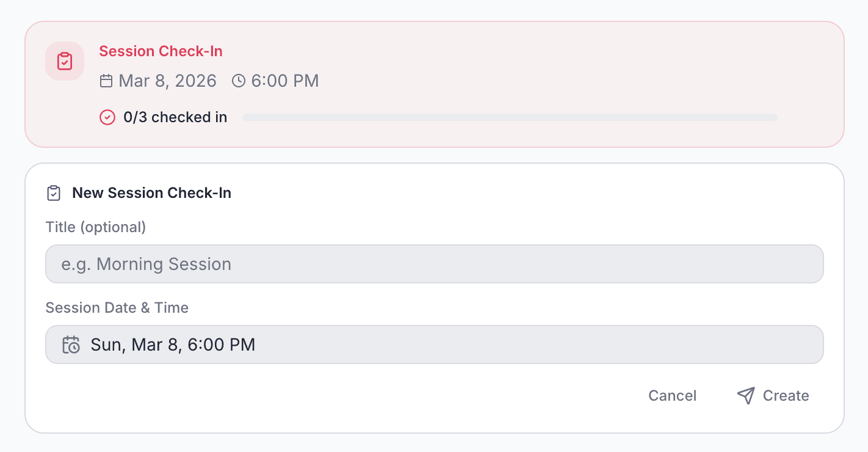
Task: Expand the Session Check-In summary card
Action: tap(434, 84)
